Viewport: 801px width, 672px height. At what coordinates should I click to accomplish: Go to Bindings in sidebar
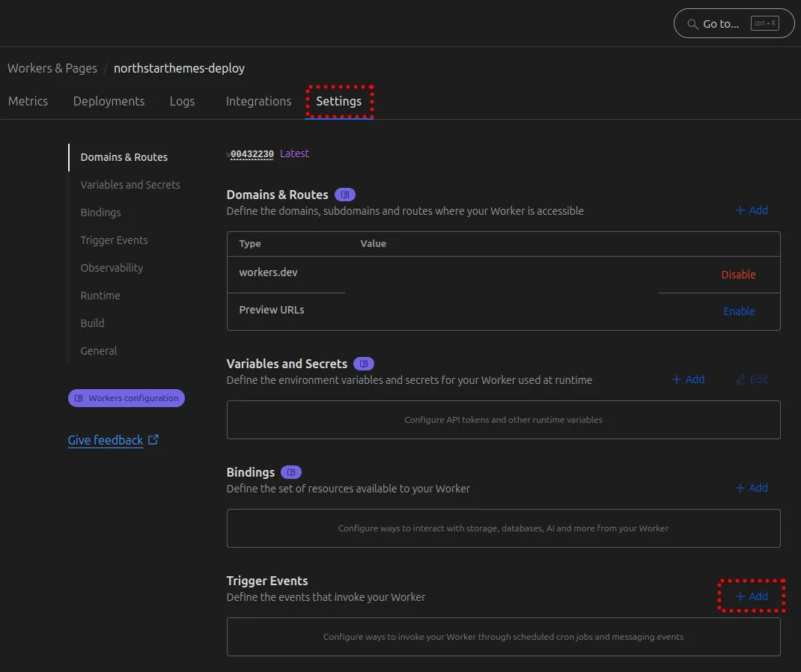tap(100, 213)
